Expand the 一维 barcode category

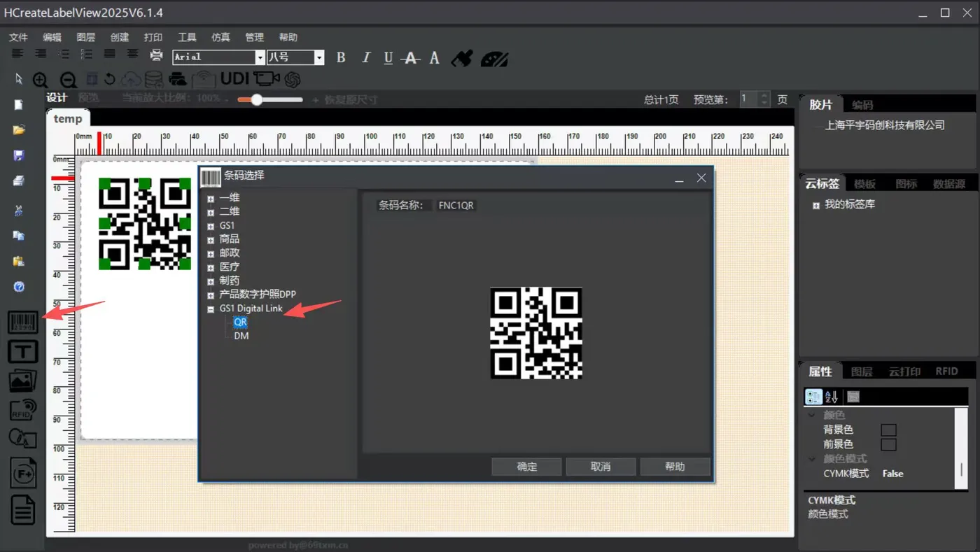click(211, 198)
